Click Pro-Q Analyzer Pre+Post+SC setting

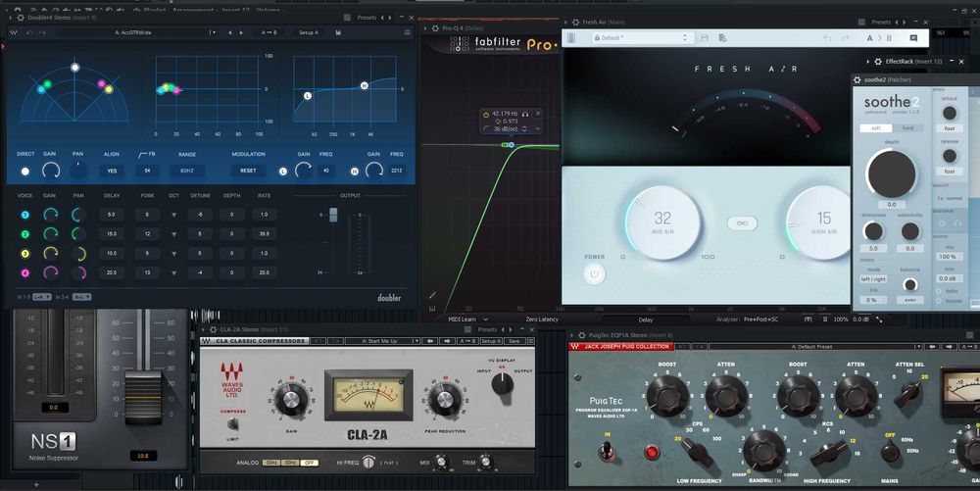pyautogui.click(x=761, y=319)
